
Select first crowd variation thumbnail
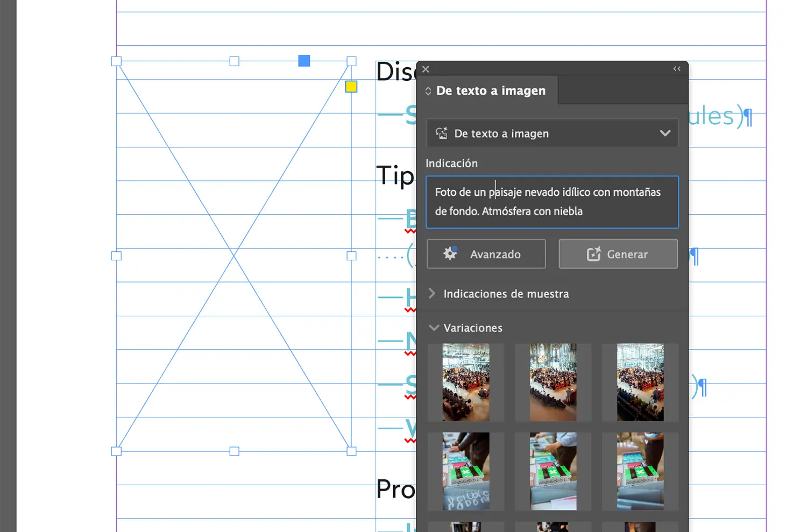pyautogui.click(x=466, y=382)
